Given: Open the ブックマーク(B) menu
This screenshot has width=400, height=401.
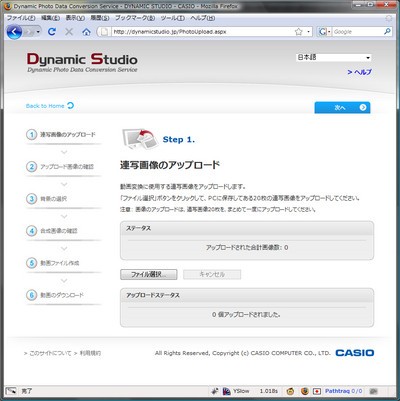Looking at the screenshot, I should click(135, 18).
